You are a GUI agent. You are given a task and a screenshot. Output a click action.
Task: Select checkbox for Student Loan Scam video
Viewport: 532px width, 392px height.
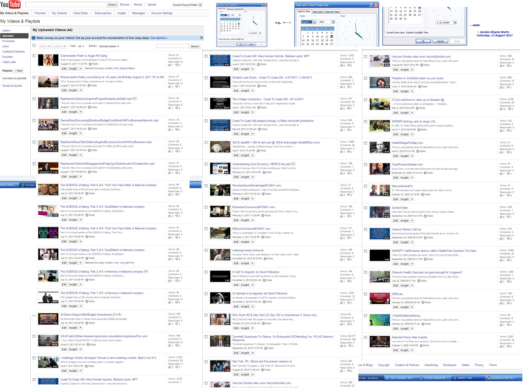(206, 78)
